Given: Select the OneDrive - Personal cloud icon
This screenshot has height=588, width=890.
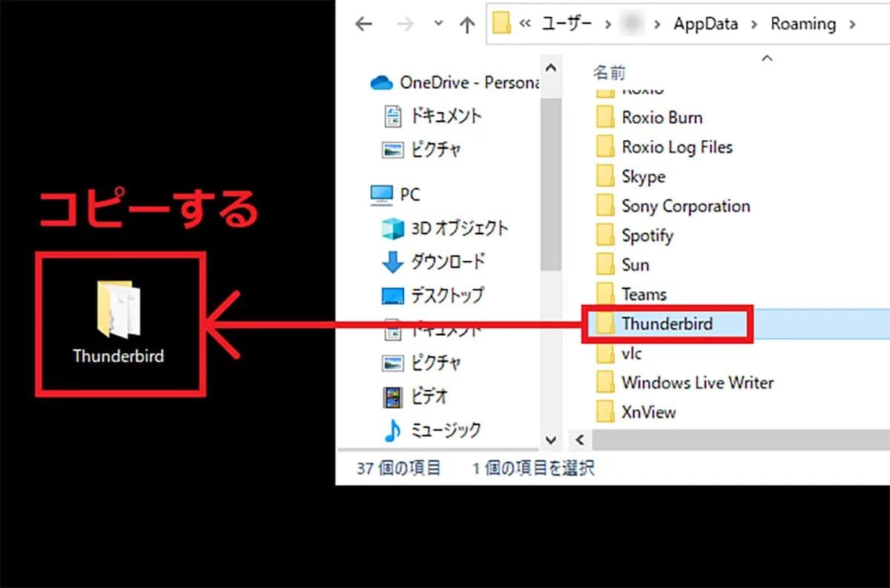Looking at the screenshot, I should [x=380, y=83].
